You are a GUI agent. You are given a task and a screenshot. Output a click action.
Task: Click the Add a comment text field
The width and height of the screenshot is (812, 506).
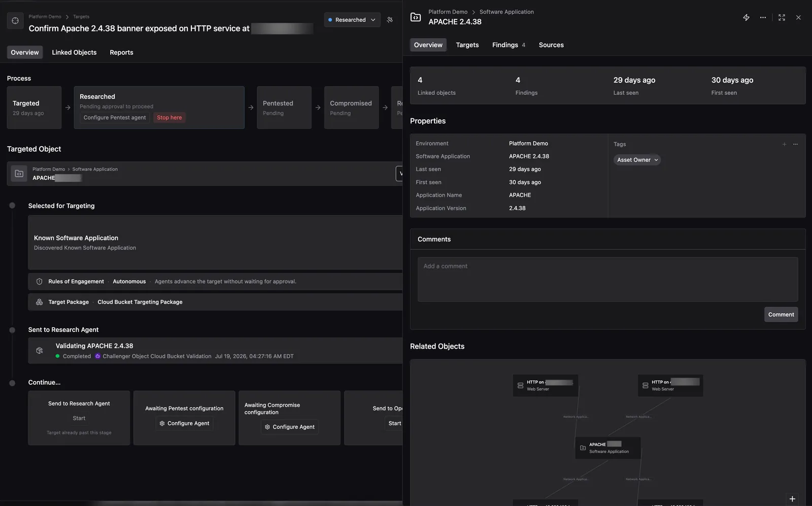coord(607,279)
